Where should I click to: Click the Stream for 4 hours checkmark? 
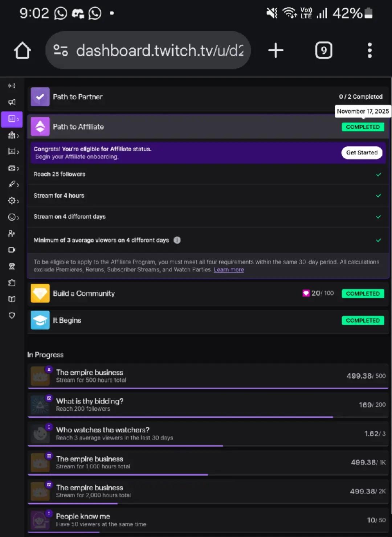click(379, 196)
